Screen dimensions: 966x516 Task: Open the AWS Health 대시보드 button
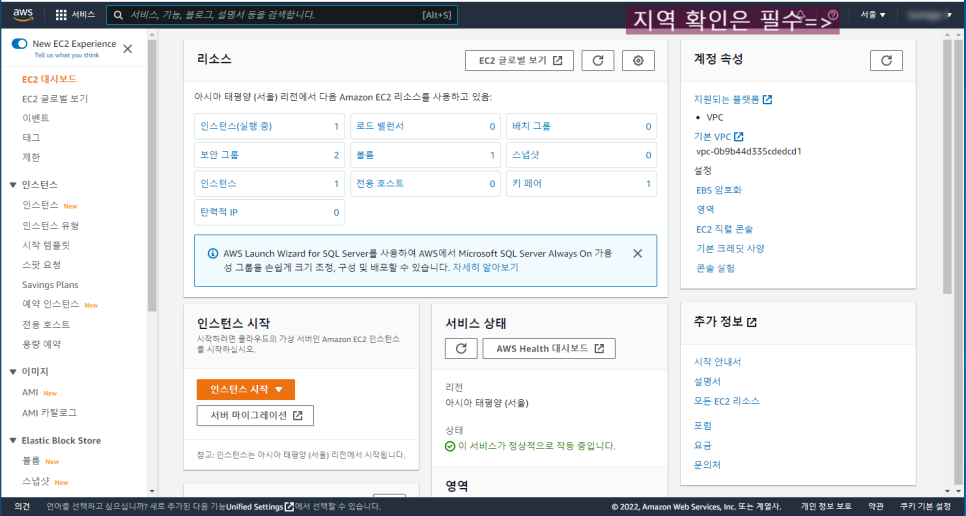pos(549,349)
